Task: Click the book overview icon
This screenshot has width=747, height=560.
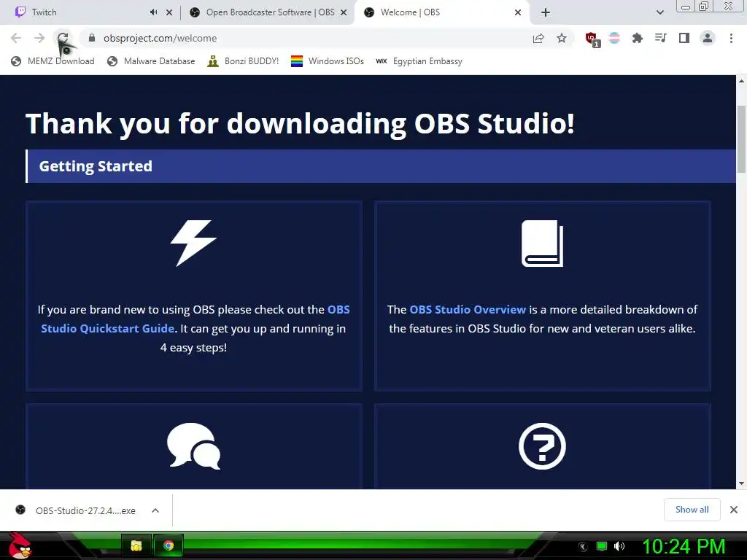Action: 542,243
